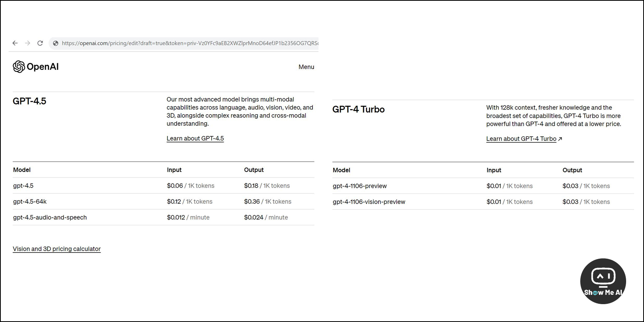Click the globe site info icon
The width and height of the screenshot is (644, 322).
(56, 43)
